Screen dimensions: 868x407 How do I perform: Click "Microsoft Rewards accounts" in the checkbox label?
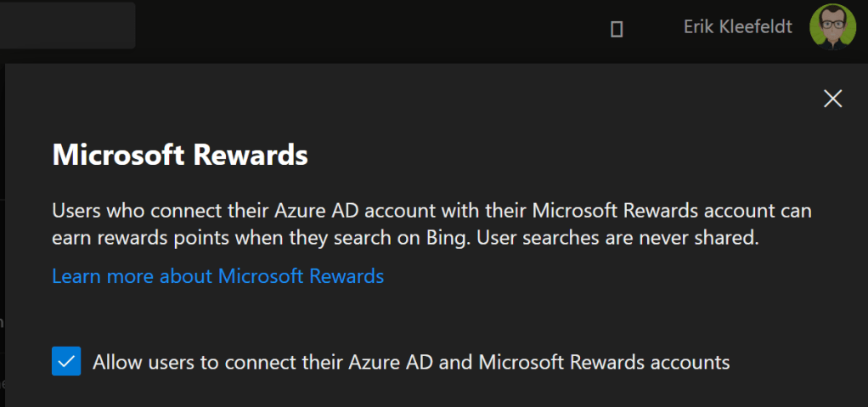point(605,362)
